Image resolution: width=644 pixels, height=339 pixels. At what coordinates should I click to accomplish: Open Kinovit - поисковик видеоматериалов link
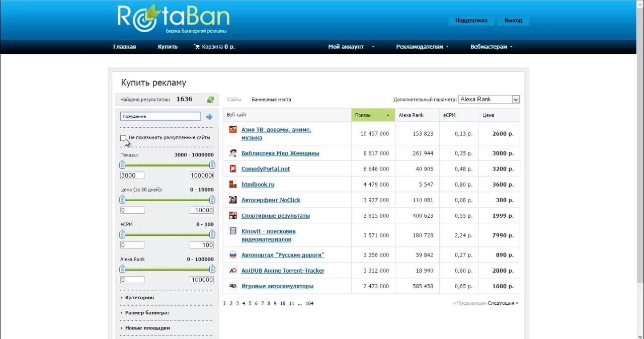point(269,235)
